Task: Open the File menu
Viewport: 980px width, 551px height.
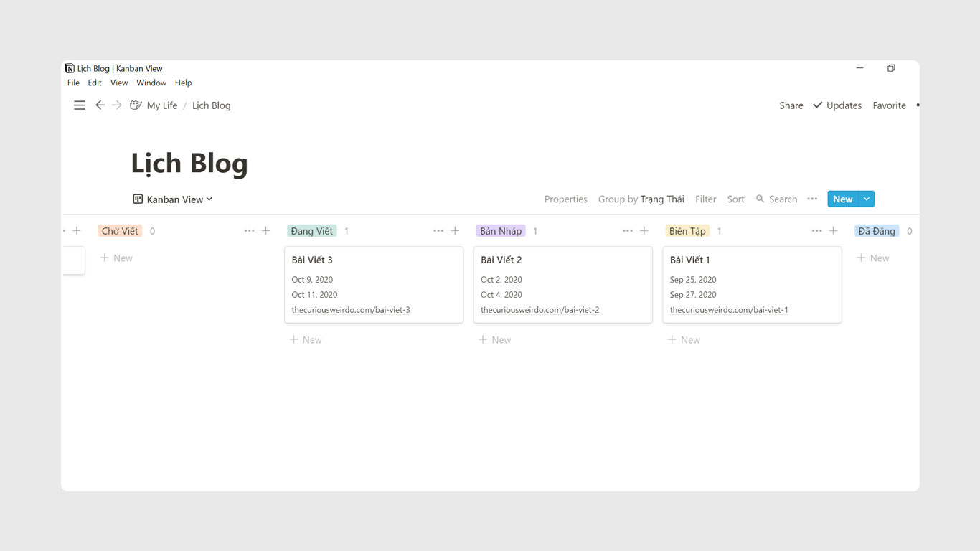Action: (x=73, y=83)
